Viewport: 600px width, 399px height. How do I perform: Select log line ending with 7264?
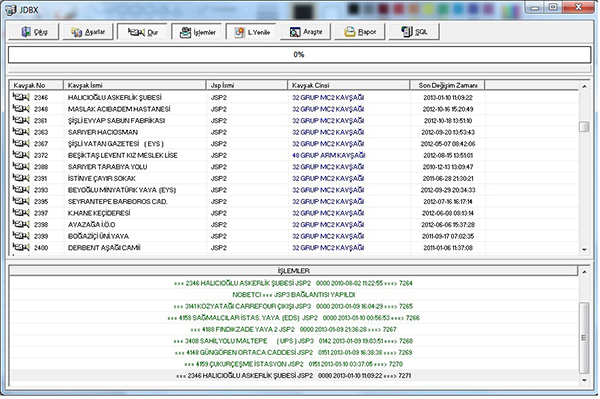(x=293, y=283)
